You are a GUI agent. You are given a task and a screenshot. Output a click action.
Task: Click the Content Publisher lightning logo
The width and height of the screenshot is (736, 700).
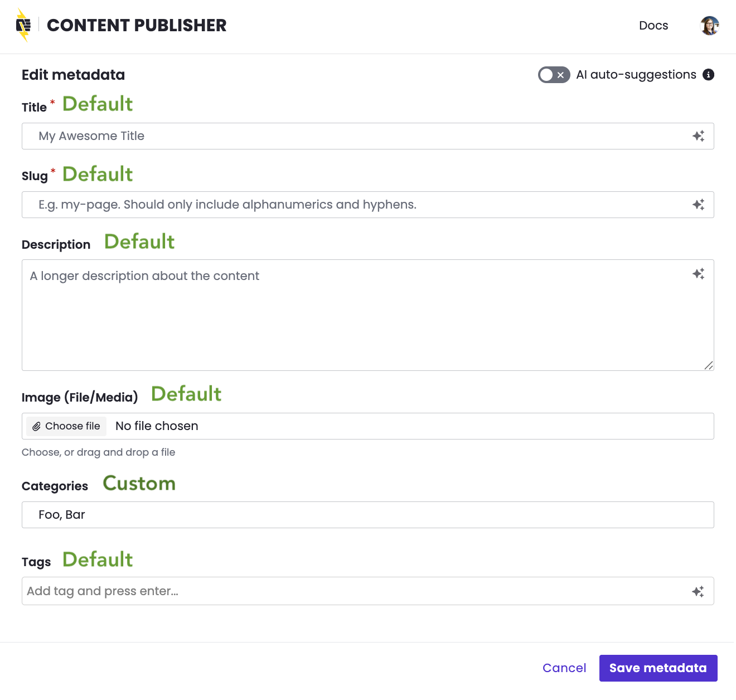tap(23, 25)
